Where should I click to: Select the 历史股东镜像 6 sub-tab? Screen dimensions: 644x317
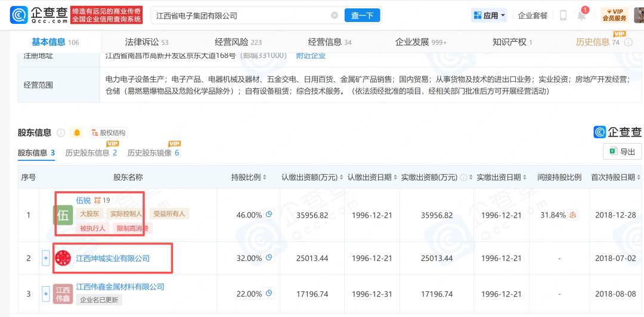(x=153, y=153)
